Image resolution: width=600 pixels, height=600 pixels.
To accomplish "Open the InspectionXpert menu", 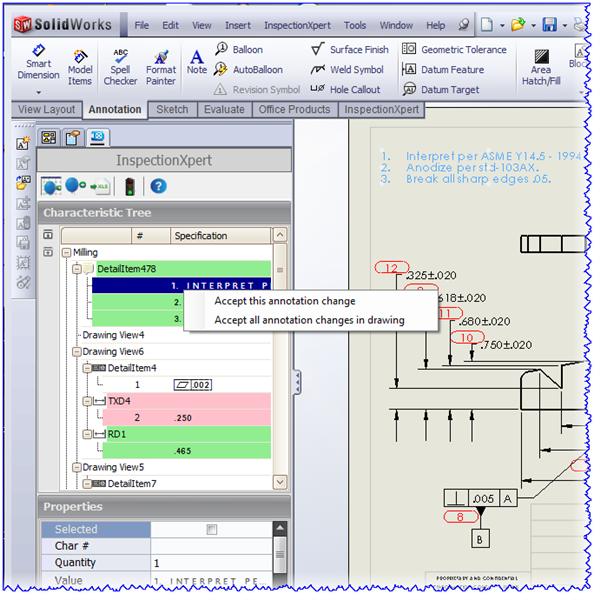I will point(297,25).
